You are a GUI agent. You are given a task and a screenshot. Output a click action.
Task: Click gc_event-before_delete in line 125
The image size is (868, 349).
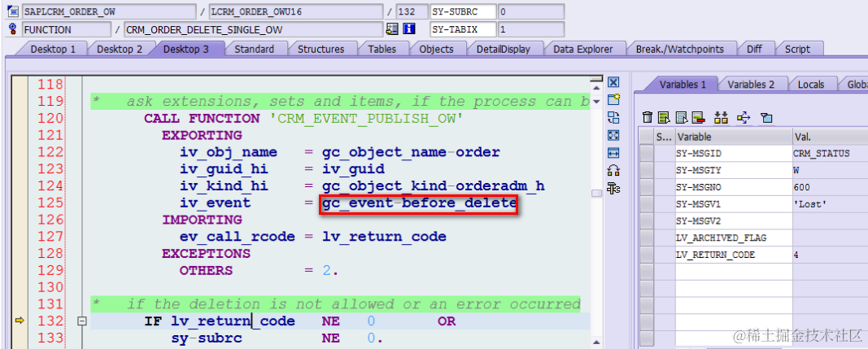click(x=419, y=203)
